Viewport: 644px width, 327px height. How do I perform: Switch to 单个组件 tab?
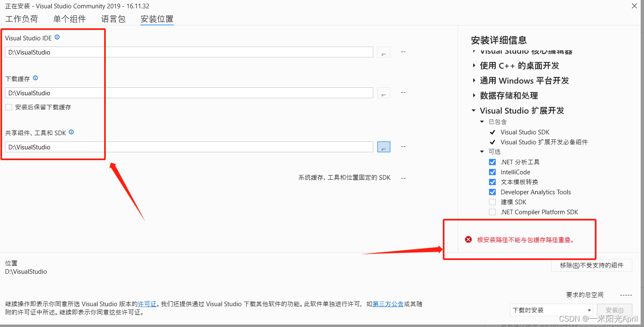click(x=70, y=19)
